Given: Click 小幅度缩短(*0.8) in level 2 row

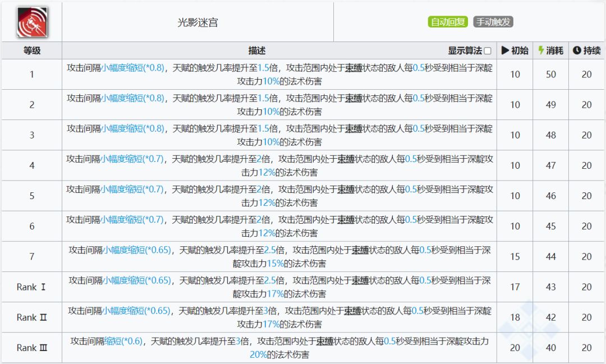Looking at the screenshot, I should pos(132,98).
